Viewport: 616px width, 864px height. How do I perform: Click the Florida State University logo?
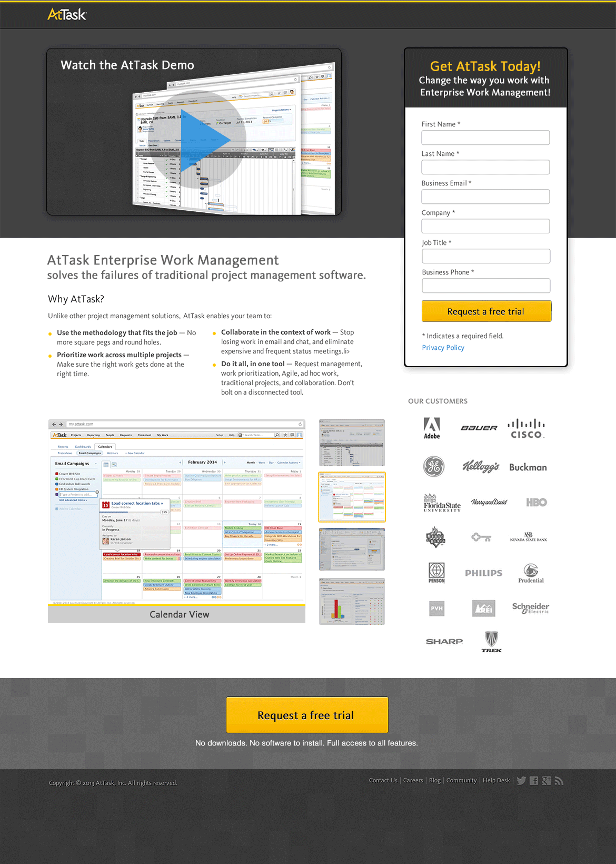[442, 503]
